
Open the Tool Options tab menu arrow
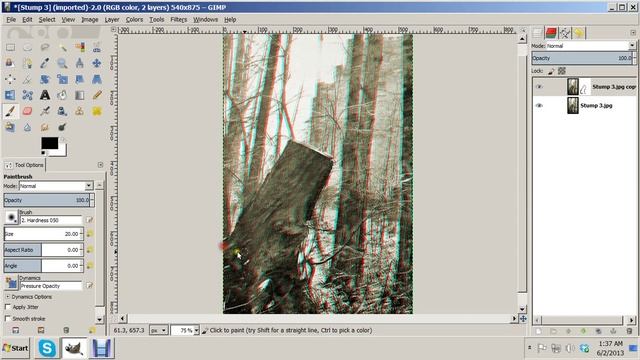pos(100,165)
